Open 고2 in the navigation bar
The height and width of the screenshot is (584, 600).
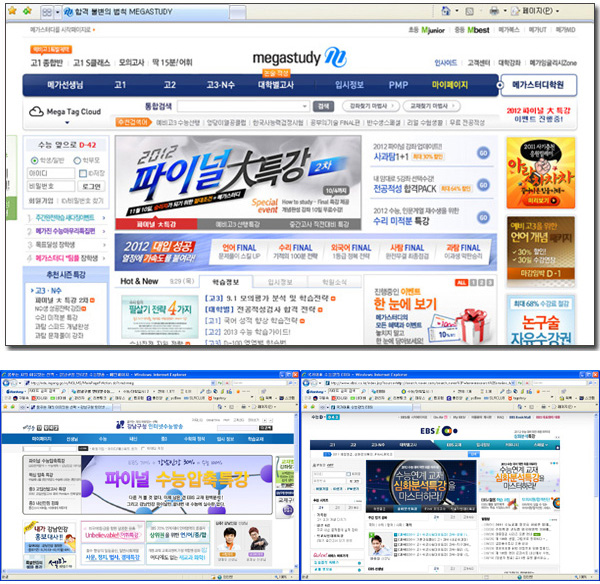coord(170,85)
